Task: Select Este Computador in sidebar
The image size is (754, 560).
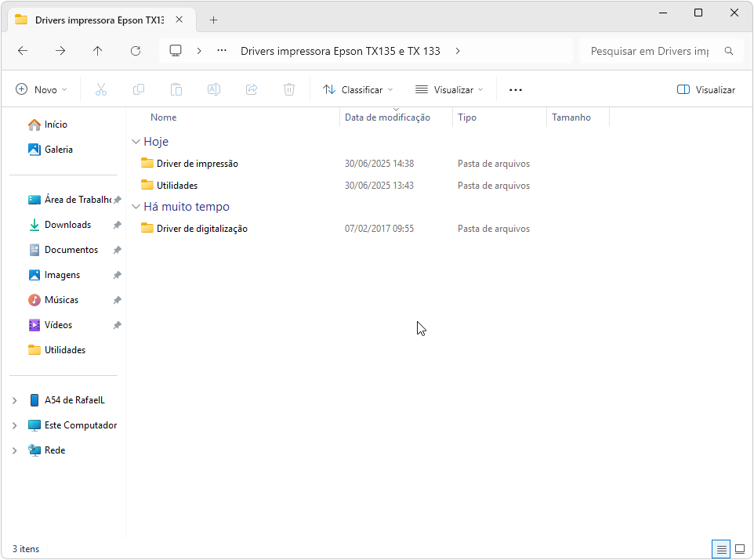Action: (73, 425)
